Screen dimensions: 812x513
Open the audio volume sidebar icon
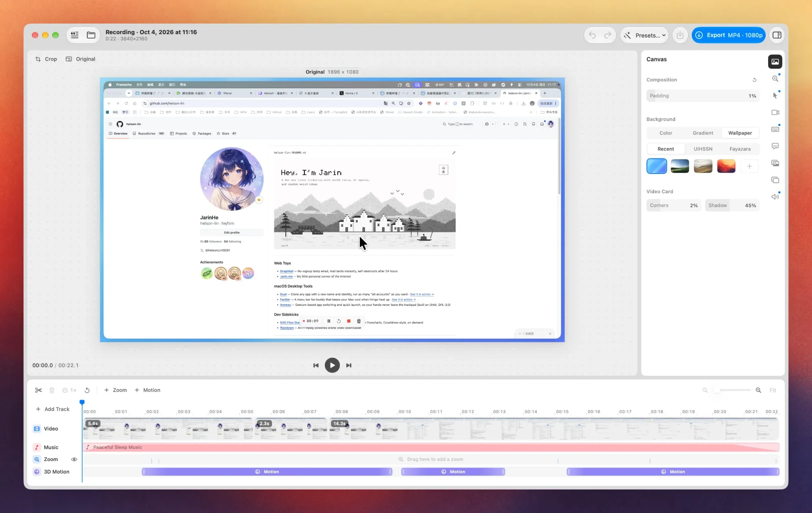coord(775,197)
